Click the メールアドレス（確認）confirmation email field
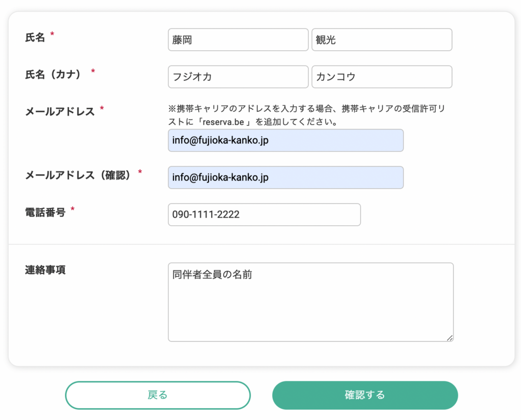This screenshot has width=521, height=420. pyautogui.click(x=285, y=177)
